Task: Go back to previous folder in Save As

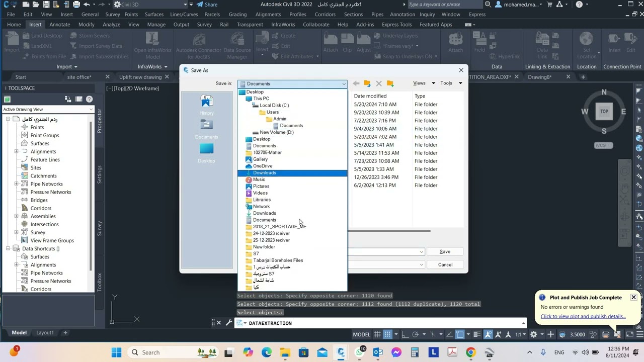Action: [356, 83]
